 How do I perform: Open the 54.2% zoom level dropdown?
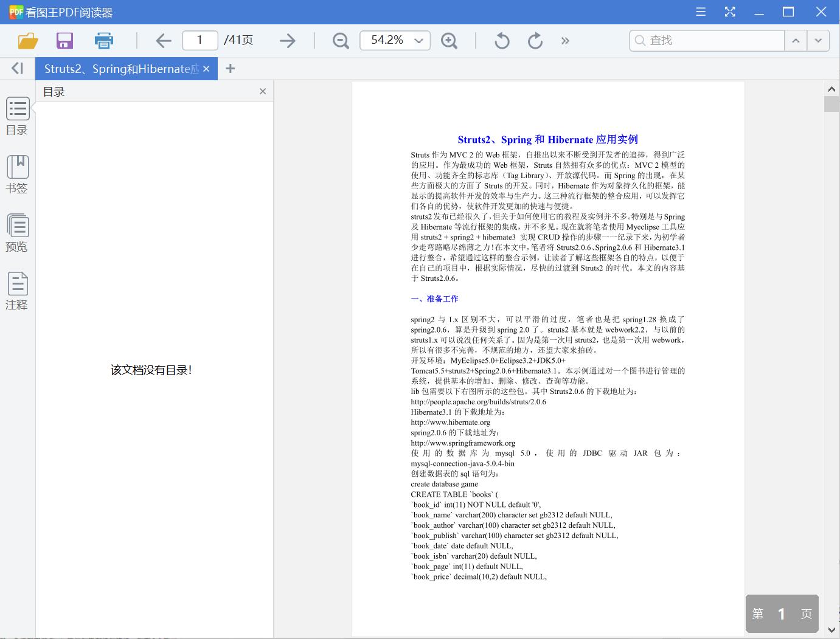click(395, 40)
